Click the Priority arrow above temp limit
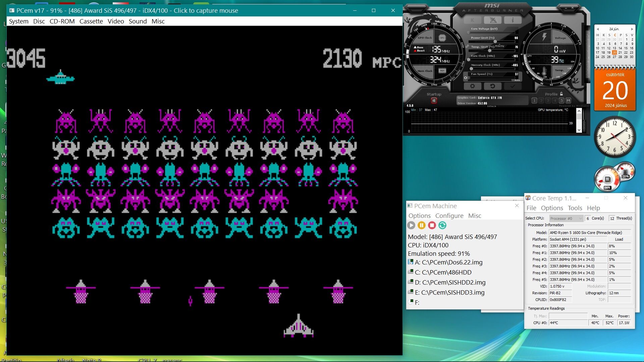644x362 pixels. pos(499,44)
